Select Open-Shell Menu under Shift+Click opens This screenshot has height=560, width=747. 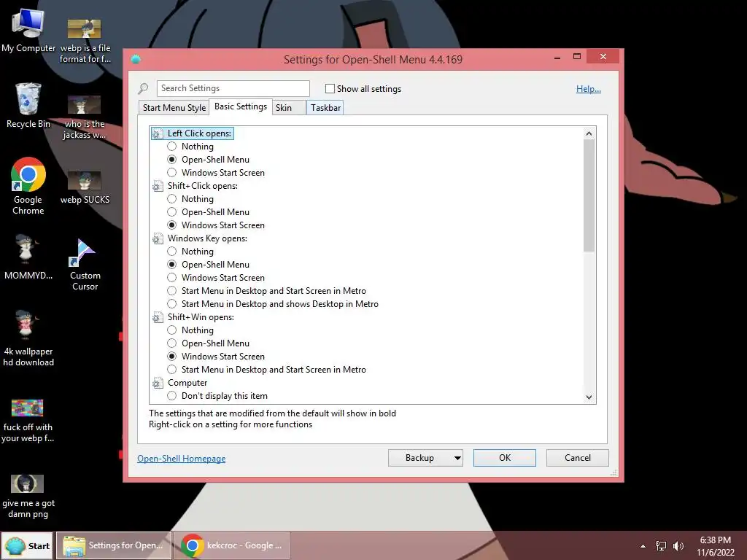click(x=209, y=212)
